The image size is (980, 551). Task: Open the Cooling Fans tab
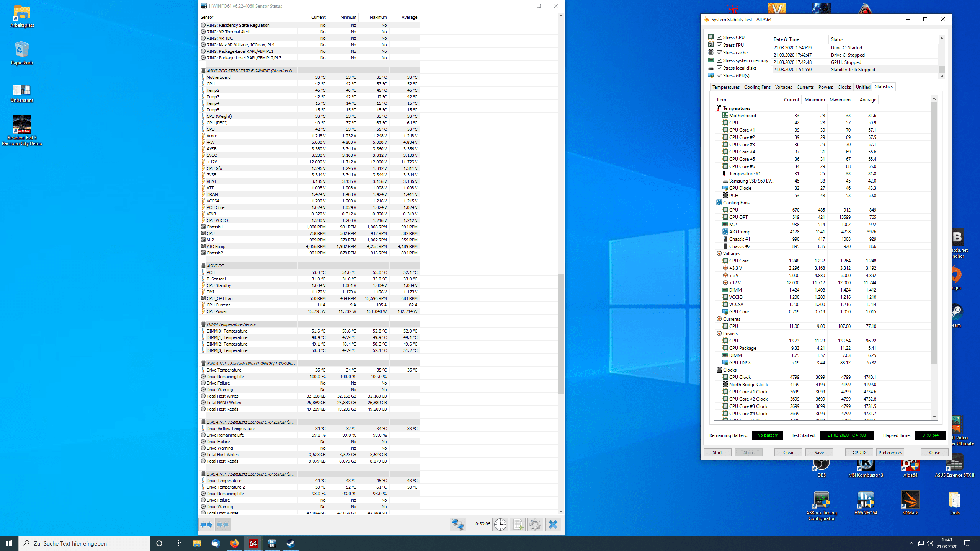click(x=757, y=87)
